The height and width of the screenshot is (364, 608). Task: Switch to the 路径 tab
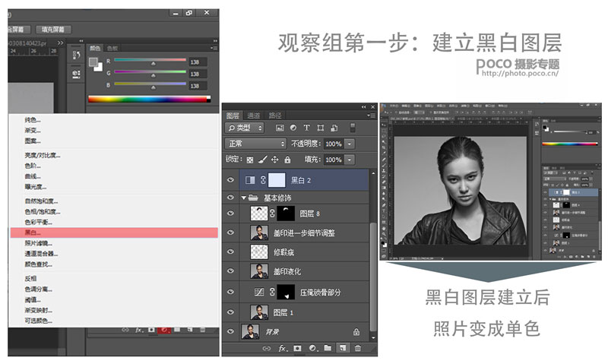(x=275, y=116)
